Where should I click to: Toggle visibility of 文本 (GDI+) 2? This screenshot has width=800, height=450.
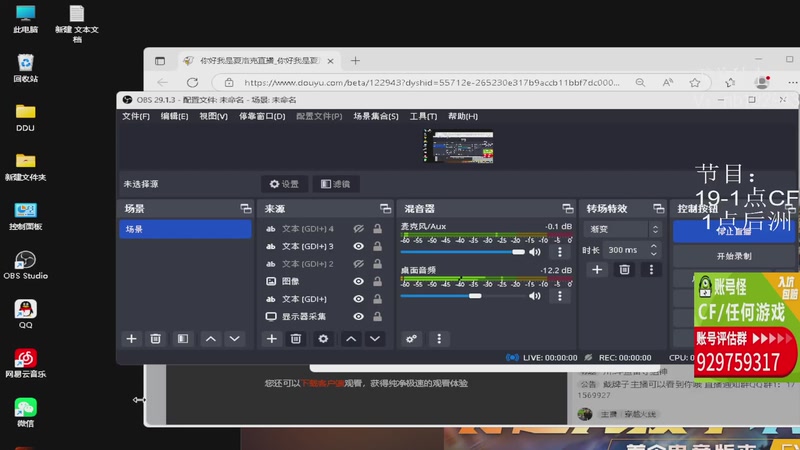tap(359, 264)
